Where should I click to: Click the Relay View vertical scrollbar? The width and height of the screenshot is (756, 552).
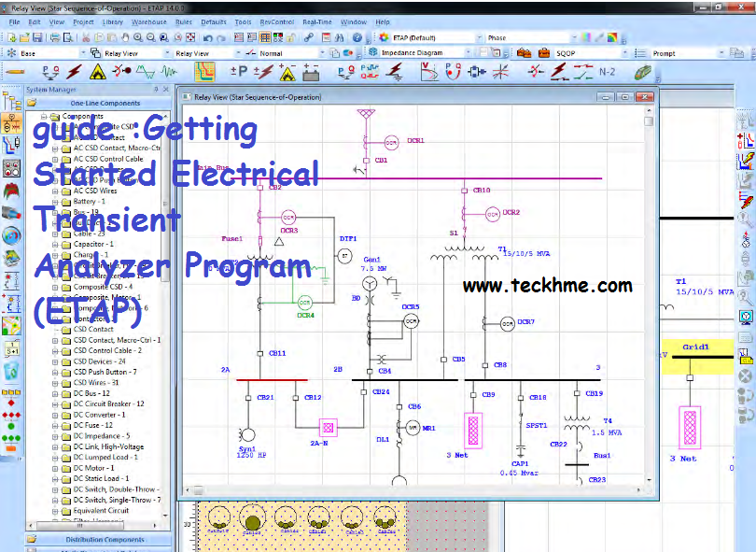pos(649,295)
